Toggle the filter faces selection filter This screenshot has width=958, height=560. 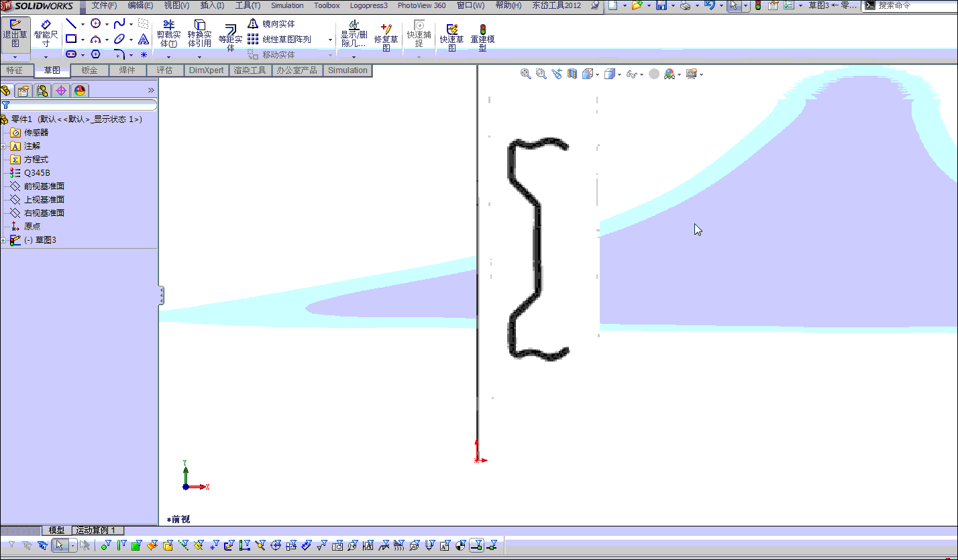pos(137,545)
